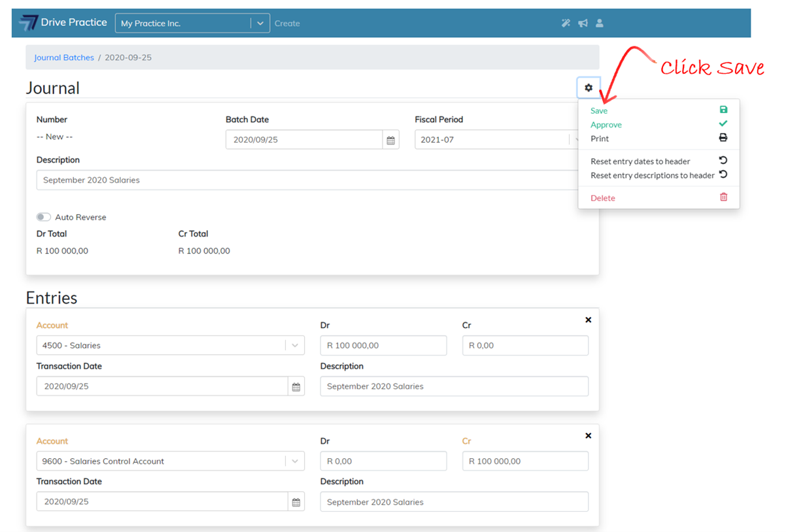Click Transaction Date field of Salaries entry
Image resolution: width=786 pixels, height=532 pixels.
click(162, 386)
